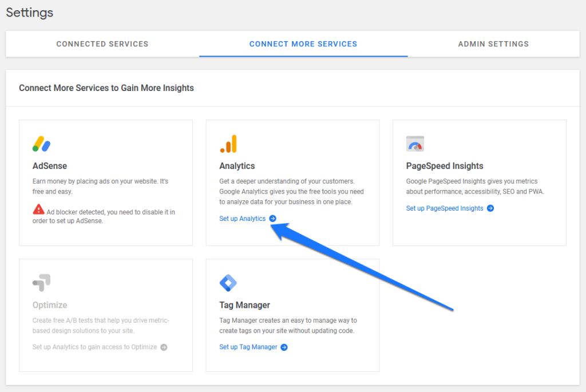This screenshot has width=586, height=392.
Task: Click the AdSense logo icon
Action: click(41, 144)
